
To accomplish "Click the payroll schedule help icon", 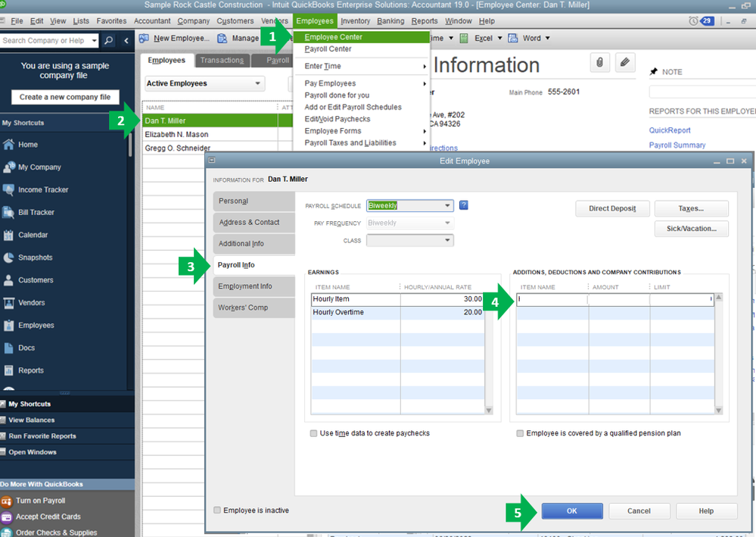I will point(463,205).
